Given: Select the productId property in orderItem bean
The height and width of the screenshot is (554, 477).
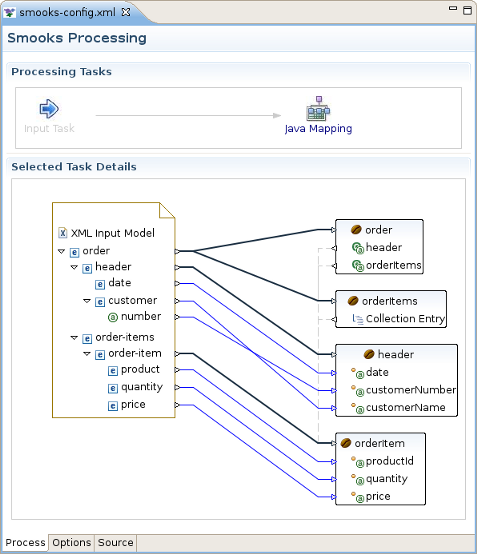Looking at the screenshot, I should pos(382,461).
